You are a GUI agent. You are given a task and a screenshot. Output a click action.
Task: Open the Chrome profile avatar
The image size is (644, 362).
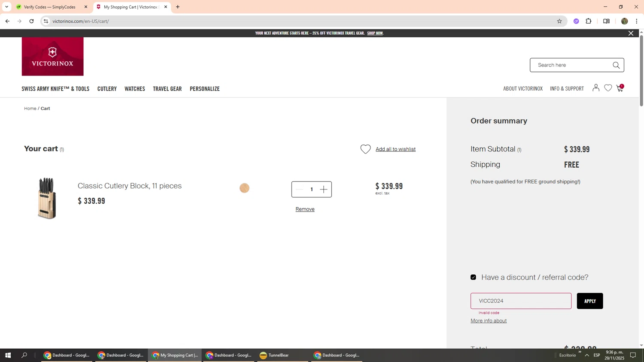[x=625, y=21]
